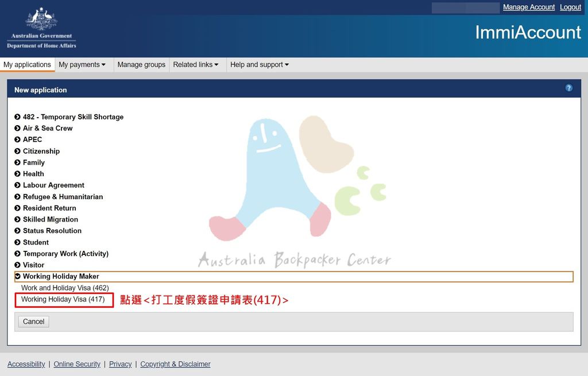Click the Cancel button
Viewport: 588px width, 376px height.
(x=34, y=321)
